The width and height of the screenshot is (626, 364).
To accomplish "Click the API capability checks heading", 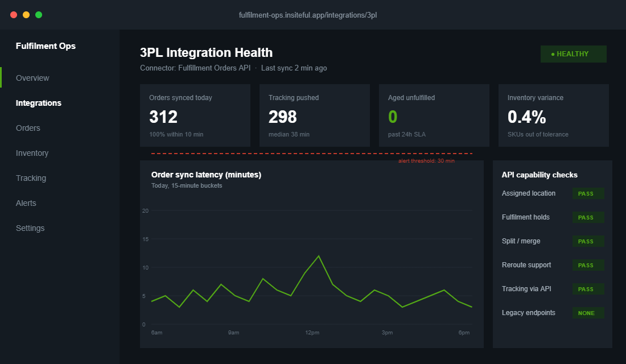I will [x=539, y=175].
